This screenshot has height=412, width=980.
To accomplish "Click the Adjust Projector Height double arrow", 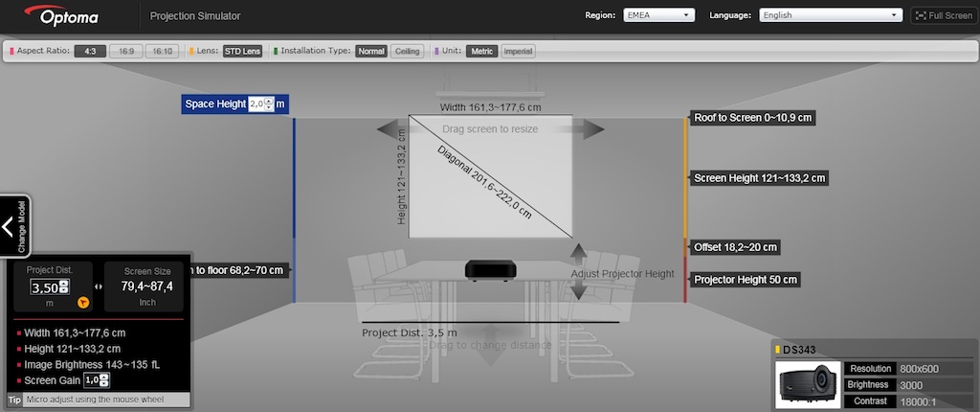I will [576, 273].
